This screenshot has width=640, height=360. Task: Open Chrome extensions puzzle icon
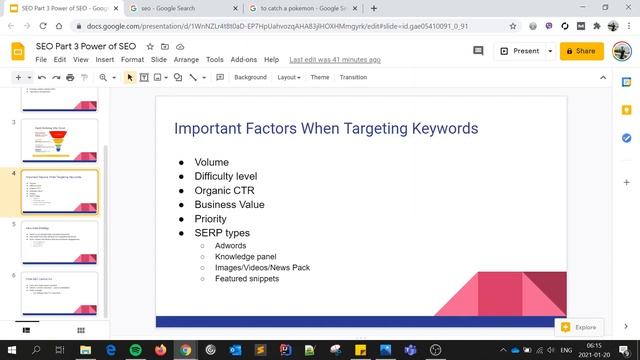(x=597, y=26)
